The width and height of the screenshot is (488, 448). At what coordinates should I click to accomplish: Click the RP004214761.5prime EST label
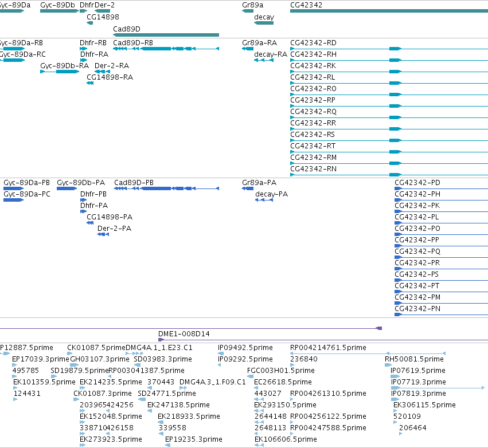pyautogui.click(x=329, y=348)
